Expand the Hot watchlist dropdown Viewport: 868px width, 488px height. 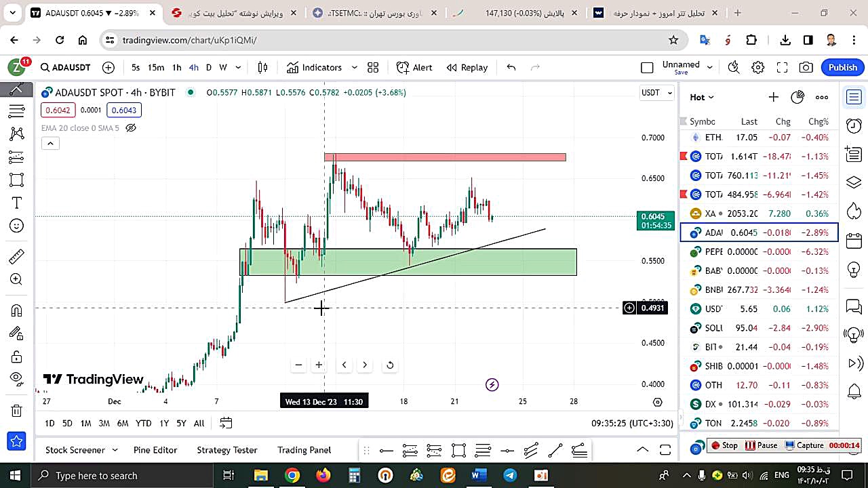click(702, 97)
